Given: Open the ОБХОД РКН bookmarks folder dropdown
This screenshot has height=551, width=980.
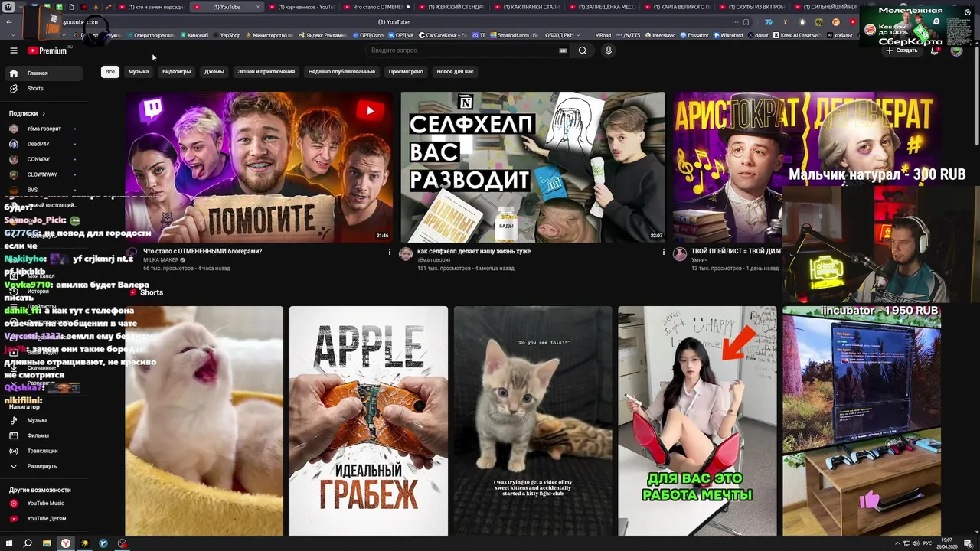Looking at the screenshot, I should tap(563, 35).
